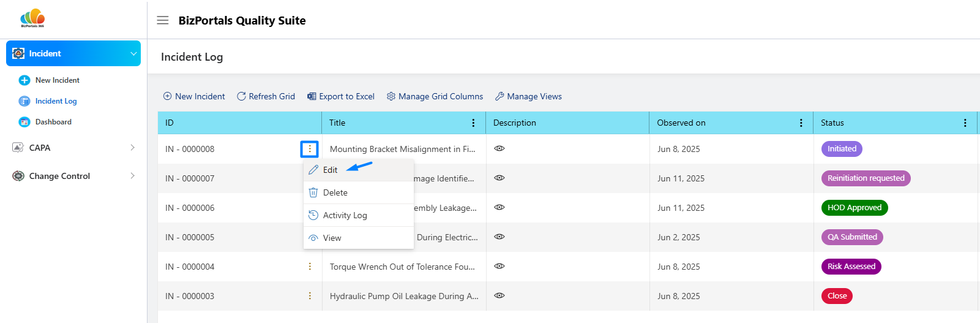This screenshot has height=323, width=980.
Task: Show description for IN - 0000006
Action: click(499, 207)
